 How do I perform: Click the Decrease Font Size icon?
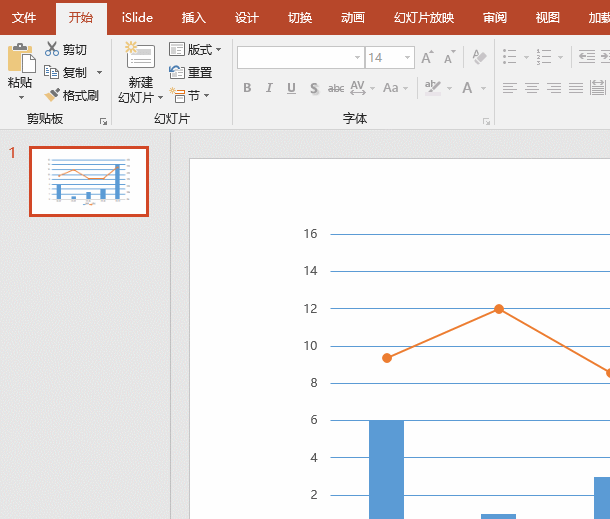(x=451, y=58)
